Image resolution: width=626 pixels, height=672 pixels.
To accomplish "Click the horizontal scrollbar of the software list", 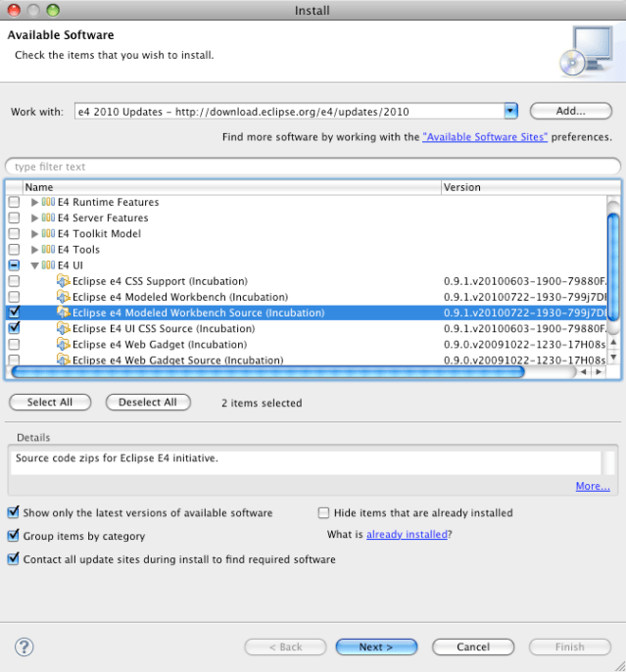I will (x=266, y=372).
